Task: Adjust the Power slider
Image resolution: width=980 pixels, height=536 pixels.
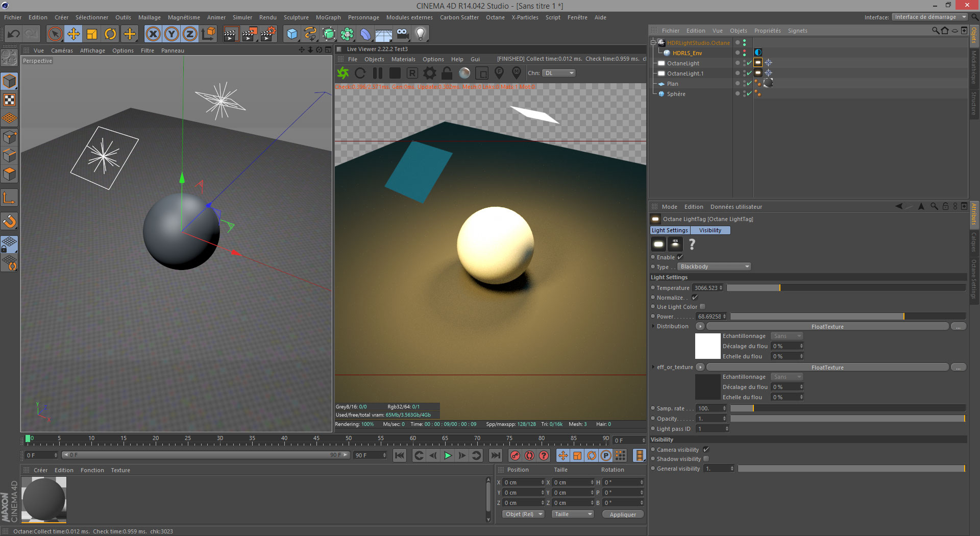Action: [848, 316]
